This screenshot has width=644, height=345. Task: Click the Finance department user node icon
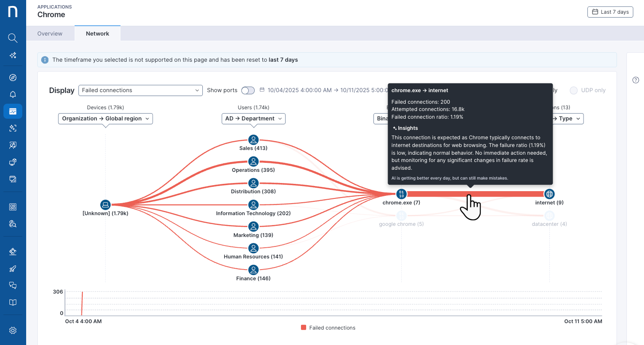click(x=253, y=270)
